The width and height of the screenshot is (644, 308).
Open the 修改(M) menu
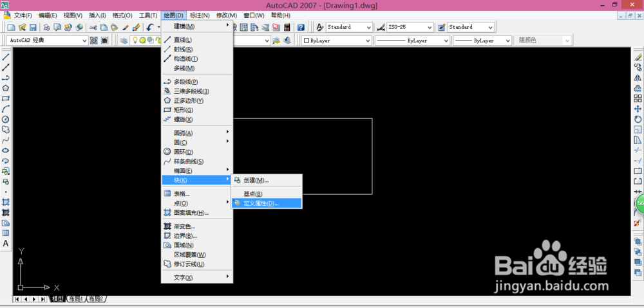227,15
